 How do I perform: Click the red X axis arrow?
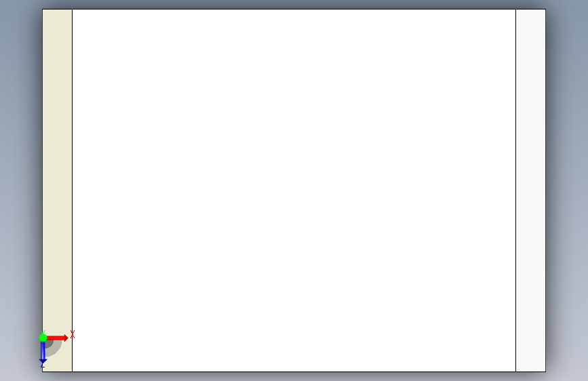tap(57, 338)
